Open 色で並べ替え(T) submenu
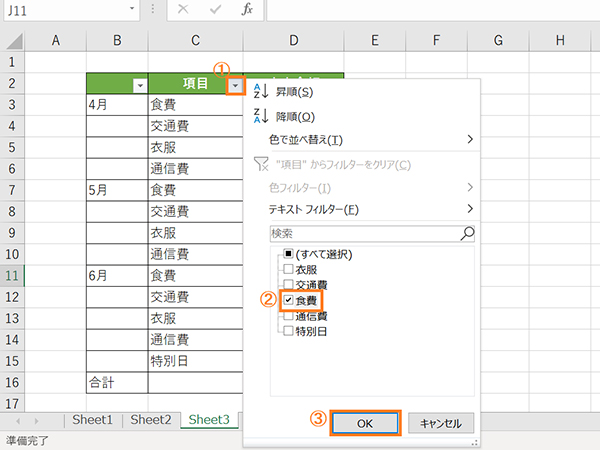This screenshot has width=600, height=450. pos(362,140)
